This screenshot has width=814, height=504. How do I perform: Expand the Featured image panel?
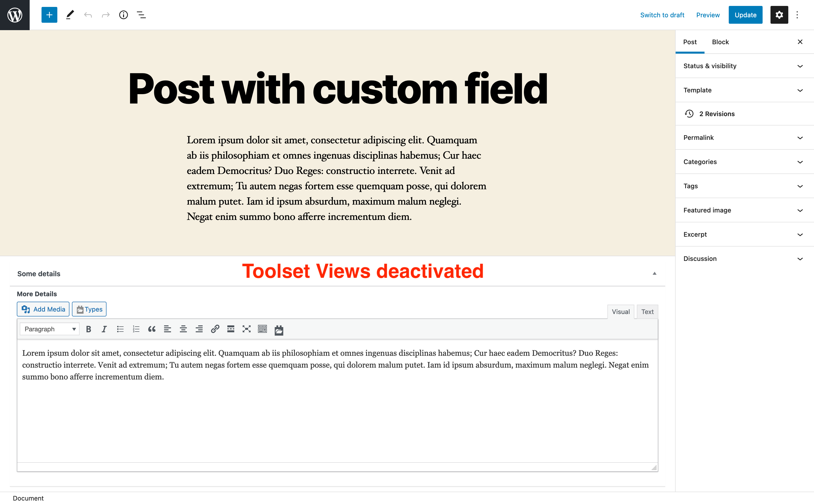coord(745,210)
